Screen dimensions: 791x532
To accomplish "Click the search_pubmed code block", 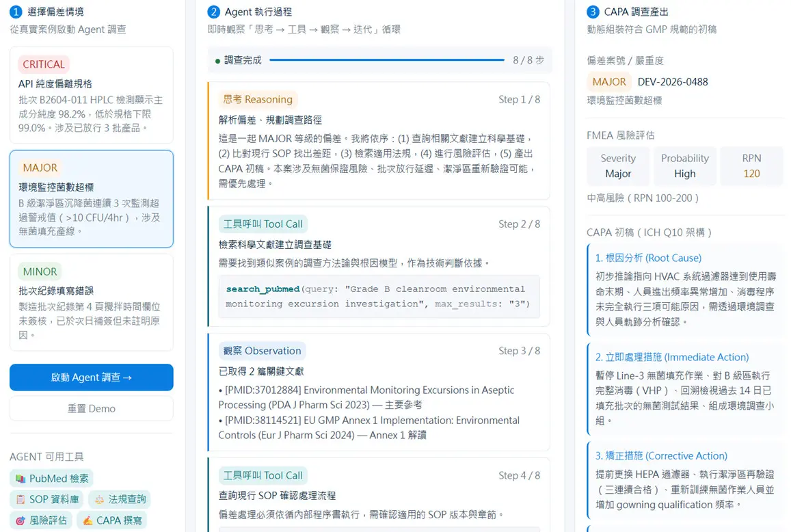I will (x=379, y=296).
